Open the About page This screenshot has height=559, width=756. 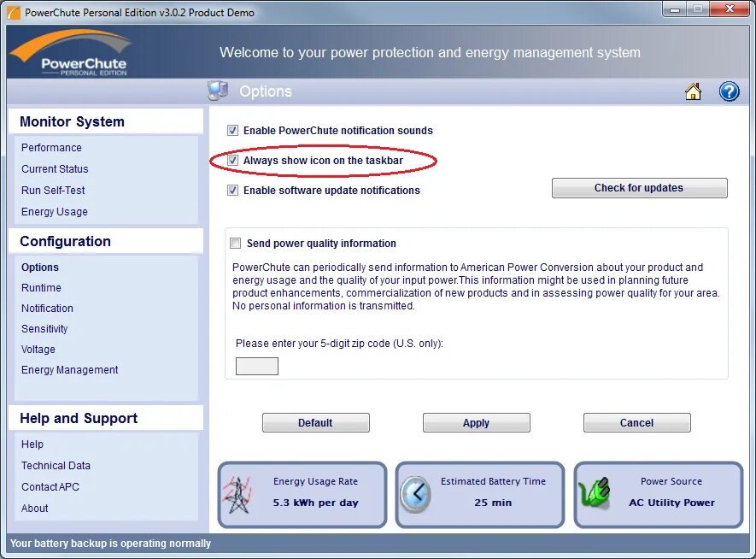[35, 509]
